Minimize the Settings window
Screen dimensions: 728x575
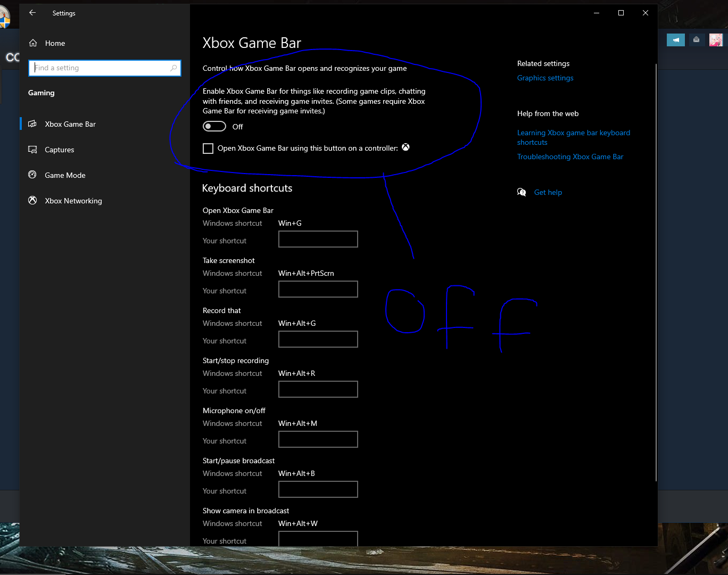pos(597,13)
